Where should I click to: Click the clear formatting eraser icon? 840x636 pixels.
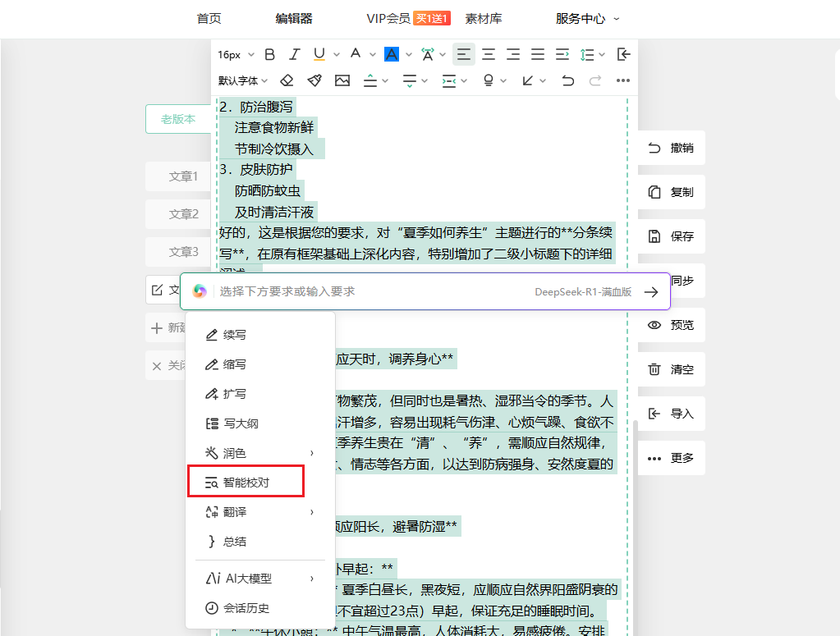coord(287,81)
